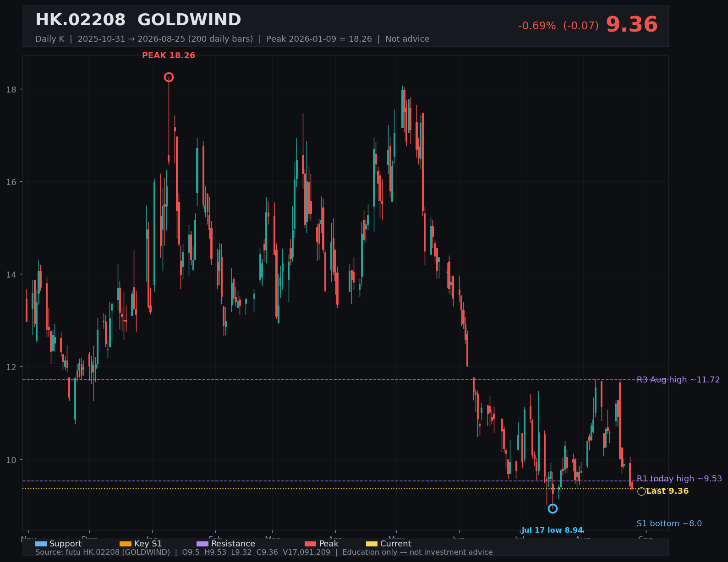Click the 18 y-axis tick label
This screenshot has height=562, width=728.
coord(11,89)
